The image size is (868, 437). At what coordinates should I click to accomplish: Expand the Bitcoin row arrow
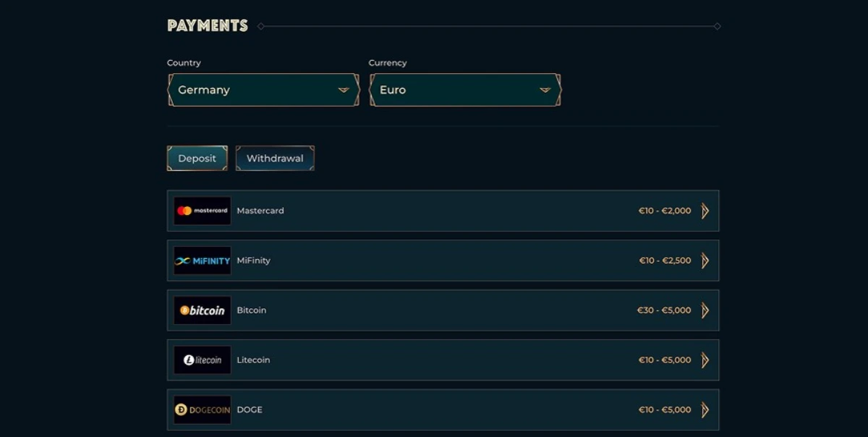pos(705,310)
